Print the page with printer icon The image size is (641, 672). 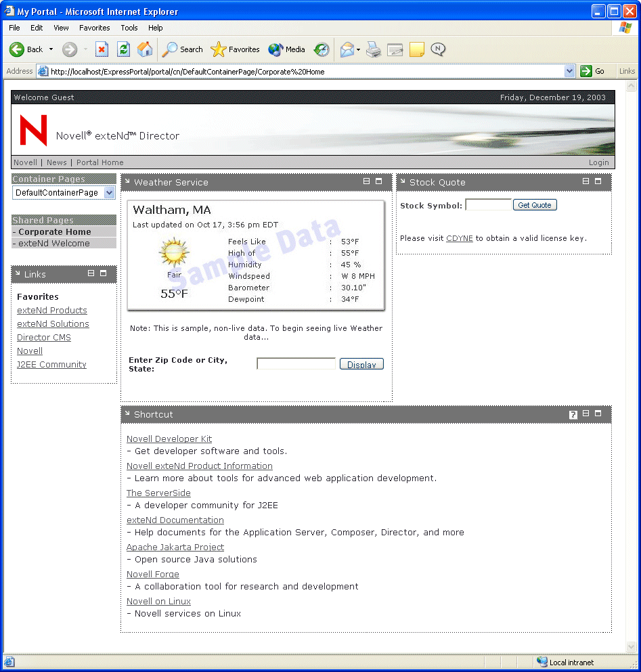[374, 49]
